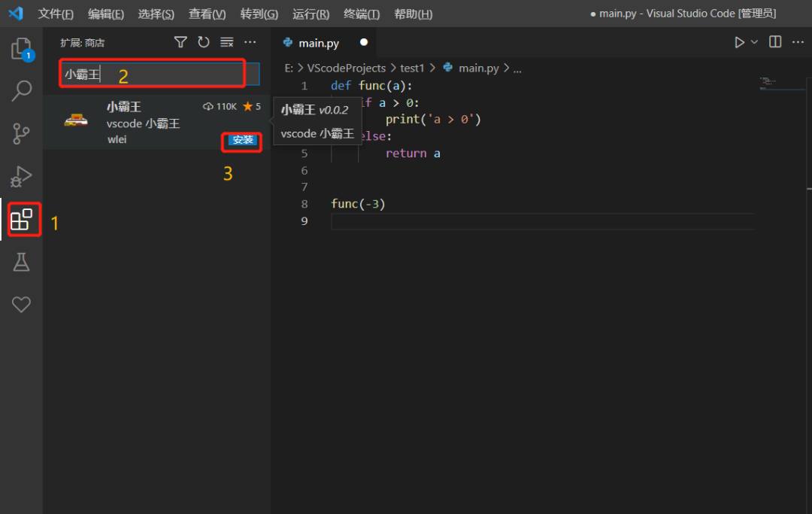812x514 pixels.
Task: Open the 转到(G) menu
Action: click(x=259, y=14)
